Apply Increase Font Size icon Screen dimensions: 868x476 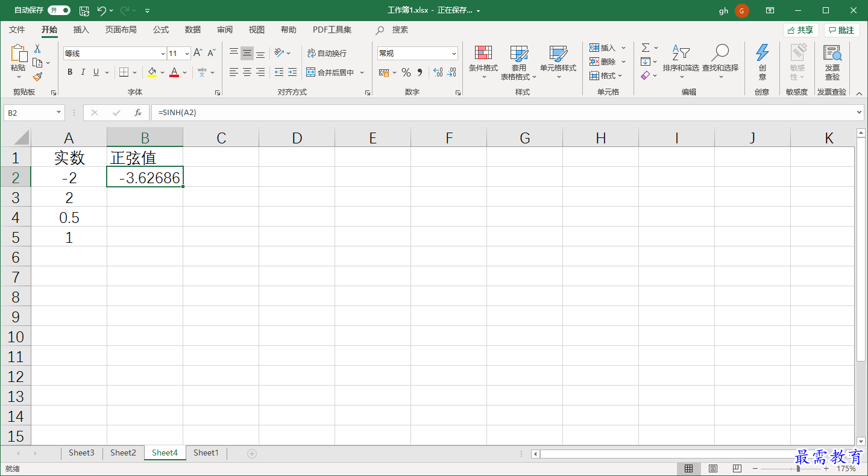[x=198, y=53]
